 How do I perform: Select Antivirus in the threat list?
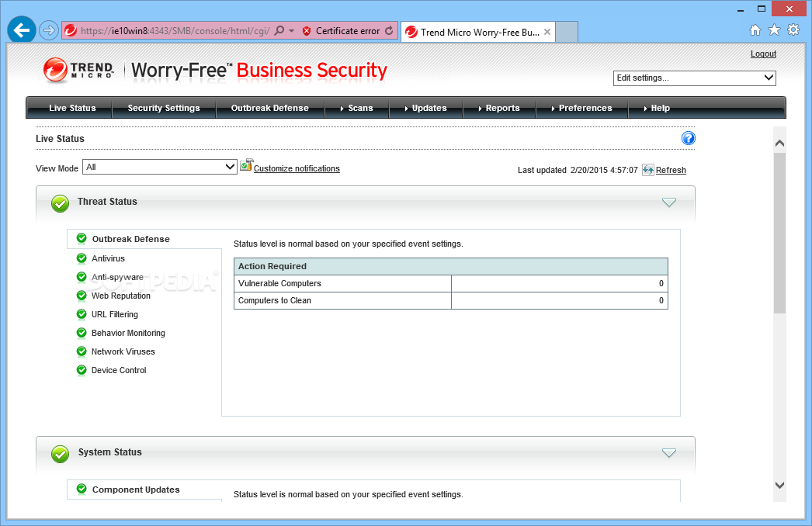108,258
